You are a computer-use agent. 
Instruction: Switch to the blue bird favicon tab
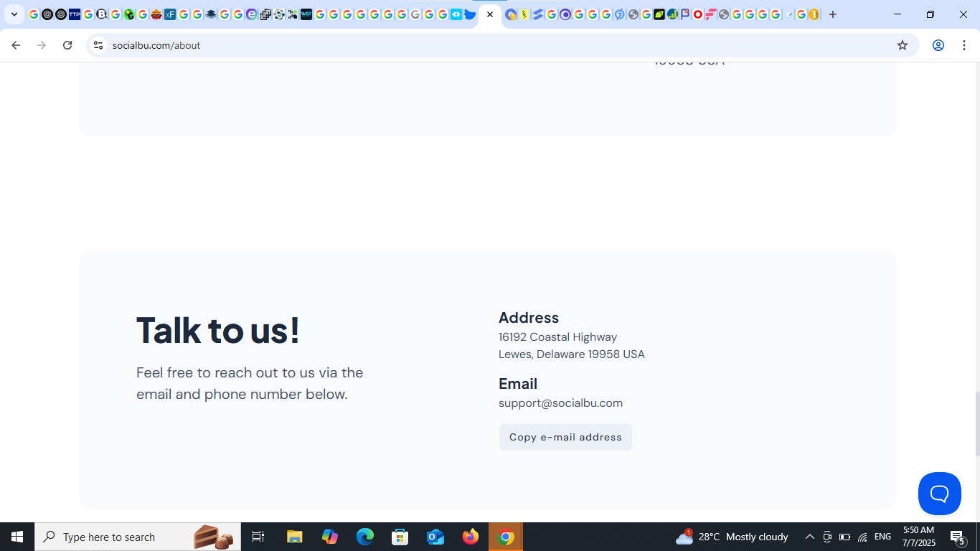pyautogui.click(x=470, y=14)
